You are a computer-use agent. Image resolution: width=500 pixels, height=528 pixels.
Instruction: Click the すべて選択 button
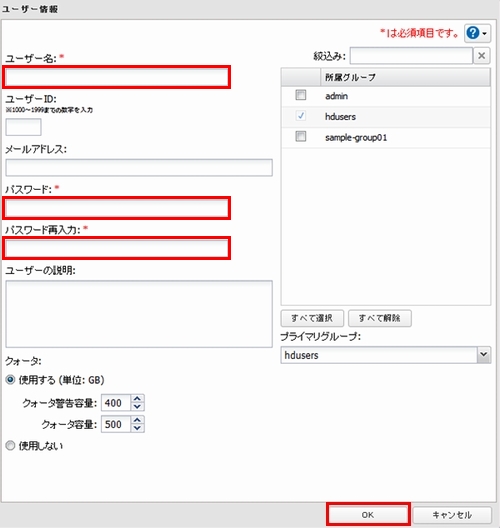pyautogui.click(x=312, y=318)
